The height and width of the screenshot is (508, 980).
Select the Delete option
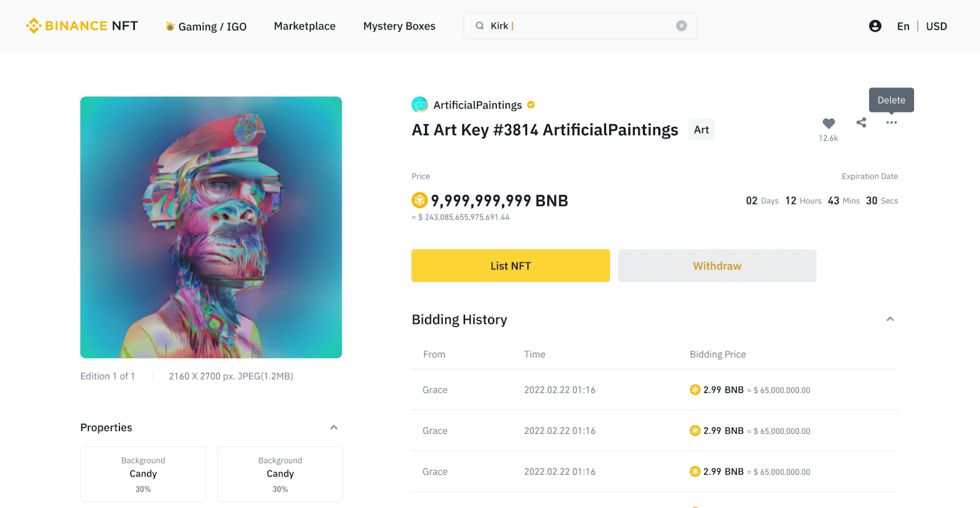point(891,100)
